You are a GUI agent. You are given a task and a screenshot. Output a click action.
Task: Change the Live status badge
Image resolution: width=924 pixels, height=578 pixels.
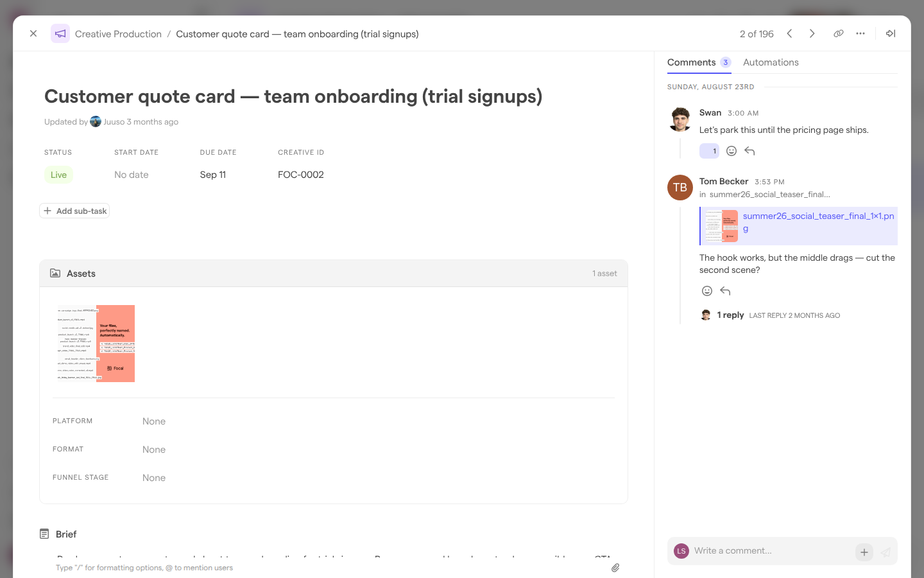coord(58,175)
